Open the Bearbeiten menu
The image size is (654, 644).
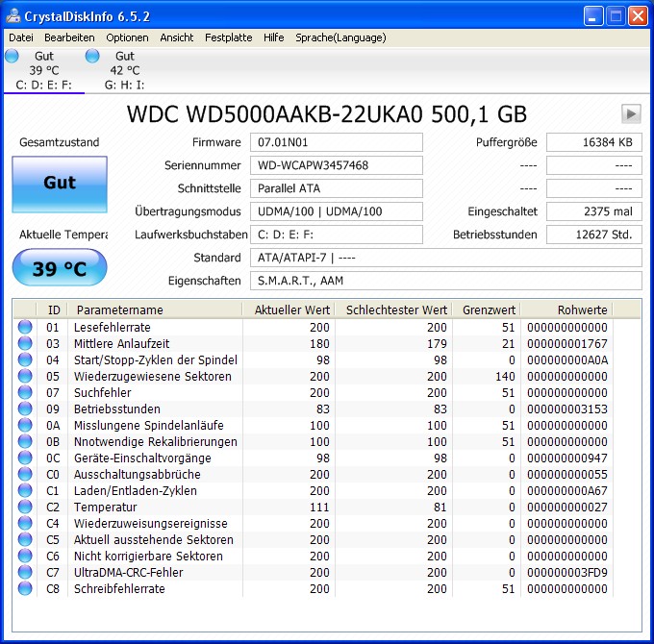click(69, 37)
